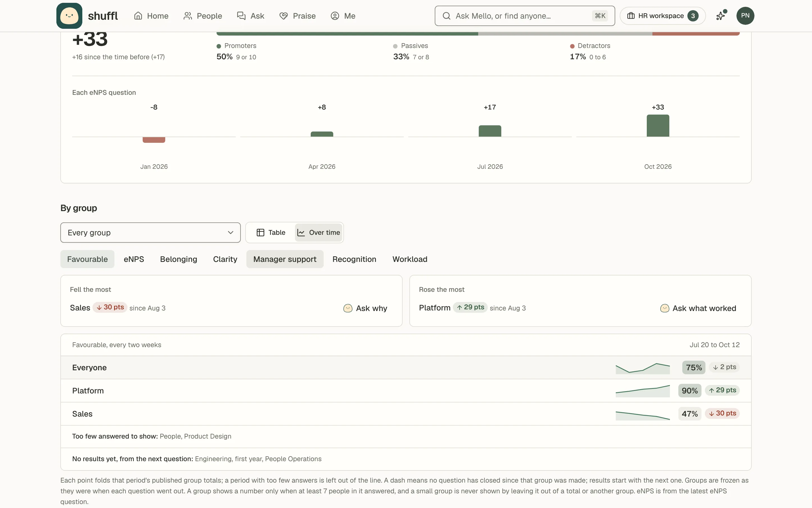Select the eNPS metric tab
The height and width of the screenshot is (508, 812).
(134, 259)
